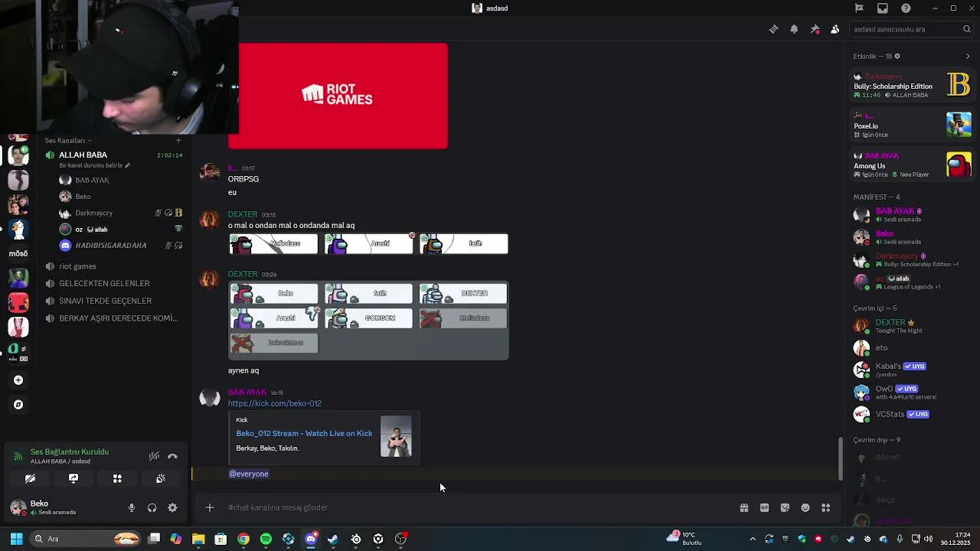Select OwO bot in members list

point(912,392)
